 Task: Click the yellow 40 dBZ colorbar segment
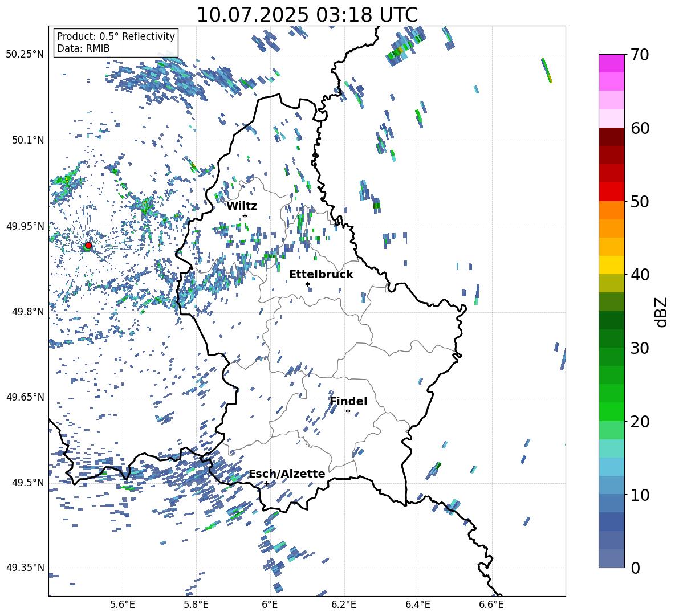611,265
